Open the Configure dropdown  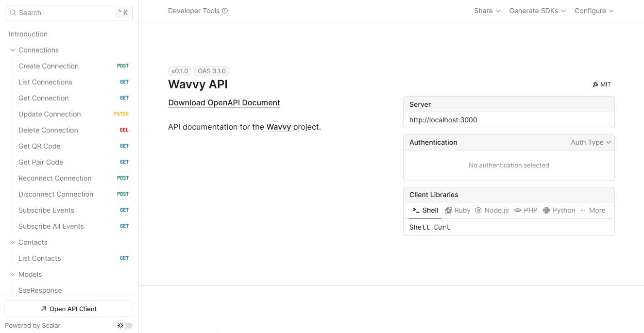tap(594, 11)
